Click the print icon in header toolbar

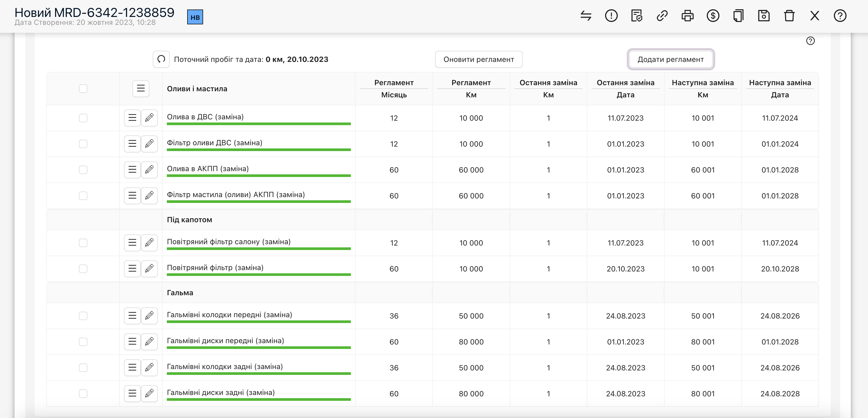[x=687, y=16]
